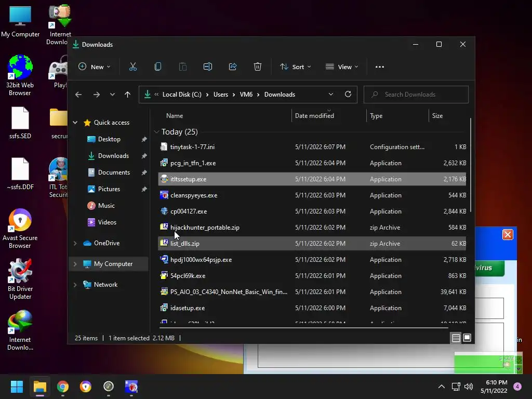Expand the OneDrive tree node
The image size is (532, 399).
[75, 243]
